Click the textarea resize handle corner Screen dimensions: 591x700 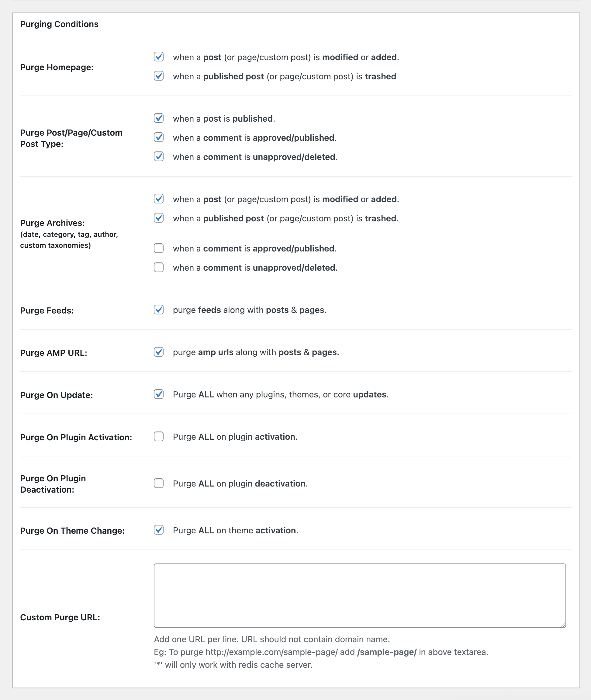[563, 625]
